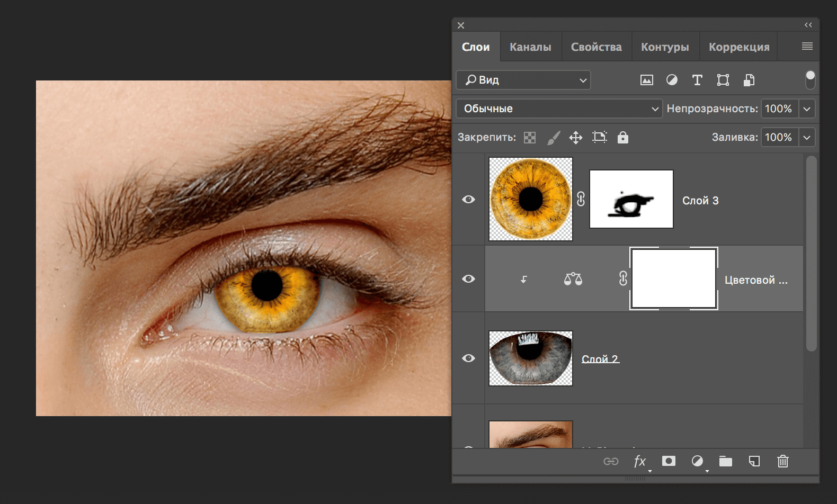The width and height of the screenshot is (837, 504).
Task: Toggle the layer filter switch on/off
Action: pyautogui.click(x=810, y=80)
